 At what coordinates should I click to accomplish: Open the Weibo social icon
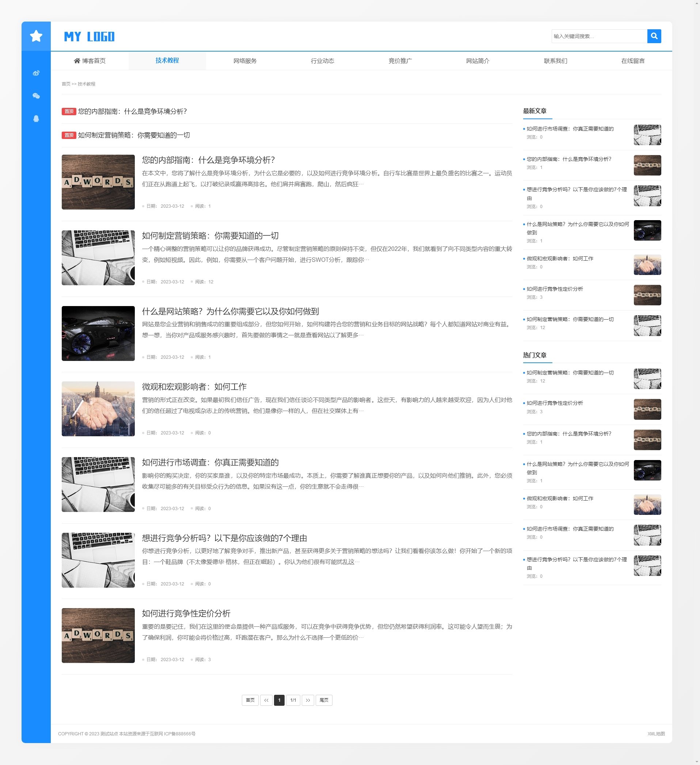(36, 73)
